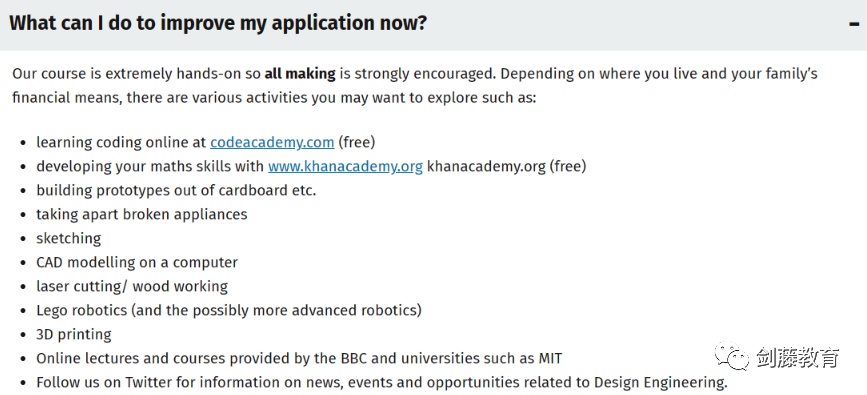Image resolution: width=867 pixels, height=395 pixels.
Task: Click the 'What can I do to improve my application now?' header
Action: (x=218, y=23)
